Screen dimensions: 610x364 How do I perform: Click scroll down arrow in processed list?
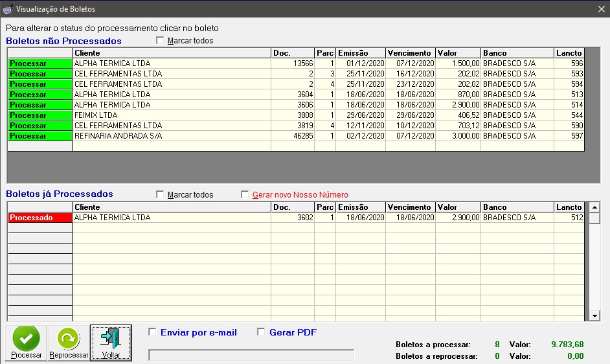(x=594, y=315)
